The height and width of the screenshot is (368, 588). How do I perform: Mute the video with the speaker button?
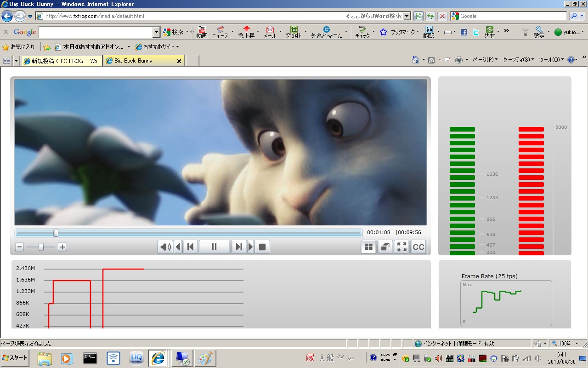pos(165,247)
